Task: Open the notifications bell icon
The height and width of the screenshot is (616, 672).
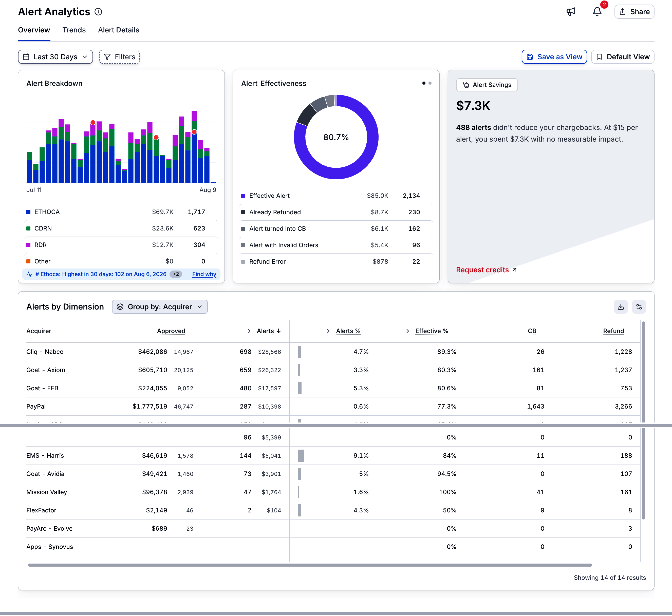Action: coord(597,12)
